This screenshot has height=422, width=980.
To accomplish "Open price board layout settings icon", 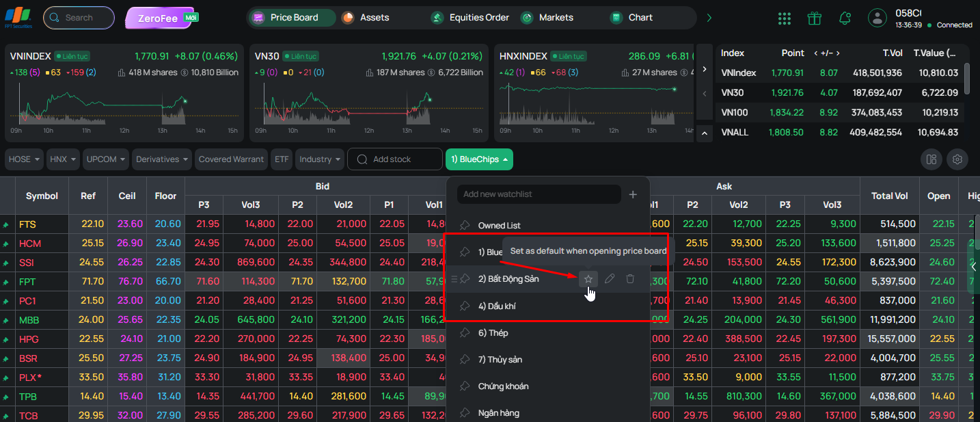I will (x=931, y=159).
